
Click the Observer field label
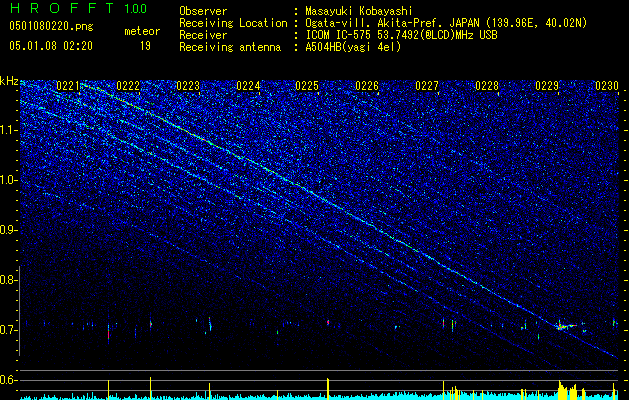[x=203, y=11]
